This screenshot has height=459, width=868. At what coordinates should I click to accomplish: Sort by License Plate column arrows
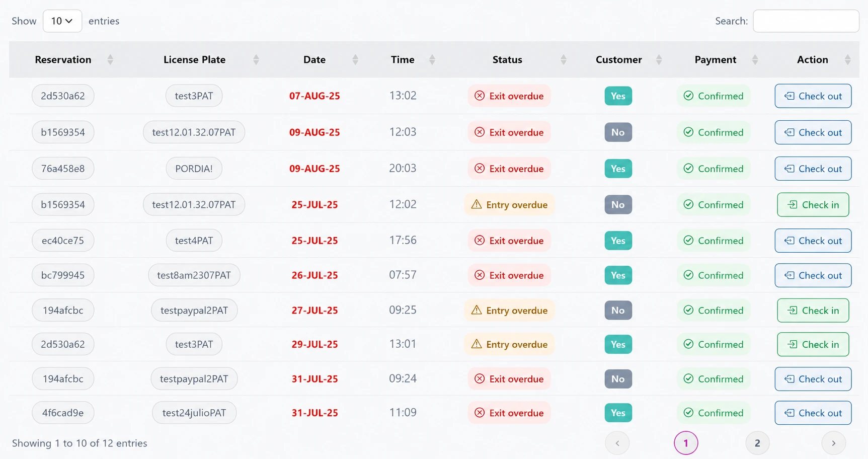pyautogui.click(x=256, y=60)
